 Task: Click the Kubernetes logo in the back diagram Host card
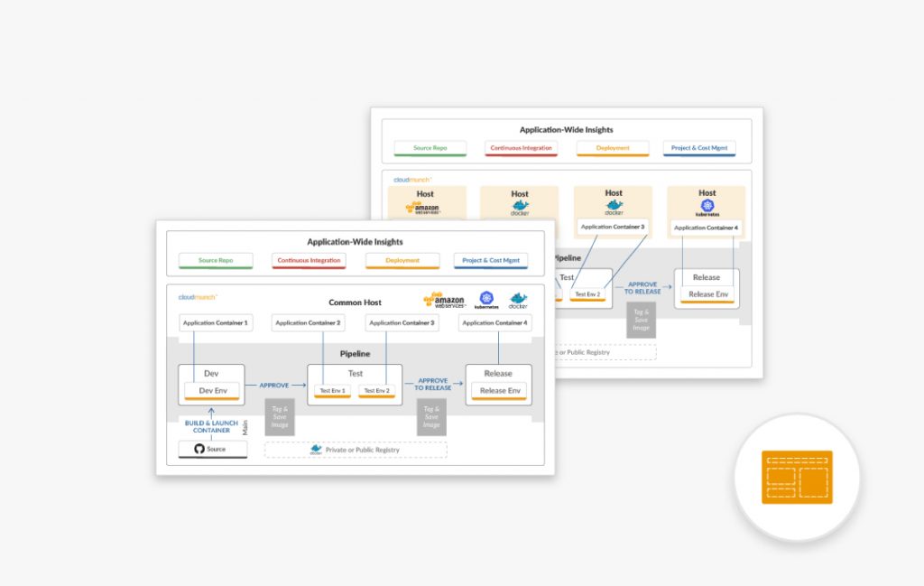(707, 208)
